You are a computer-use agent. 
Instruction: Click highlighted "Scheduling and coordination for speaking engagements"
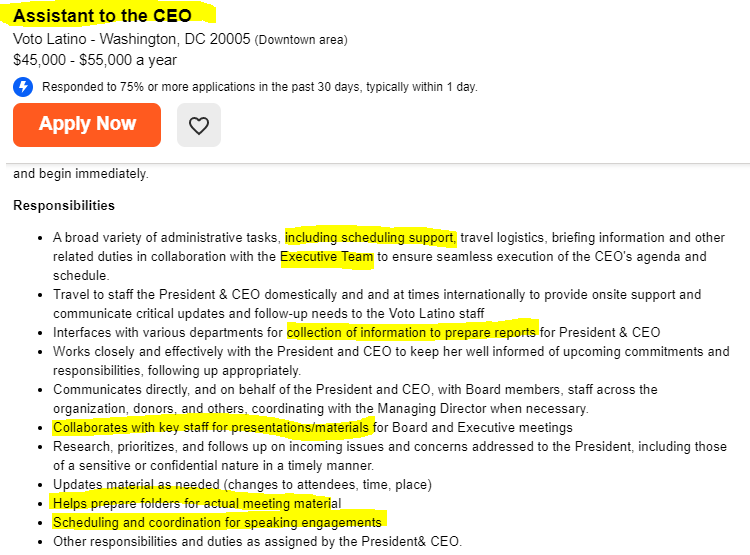click(217, 522)
